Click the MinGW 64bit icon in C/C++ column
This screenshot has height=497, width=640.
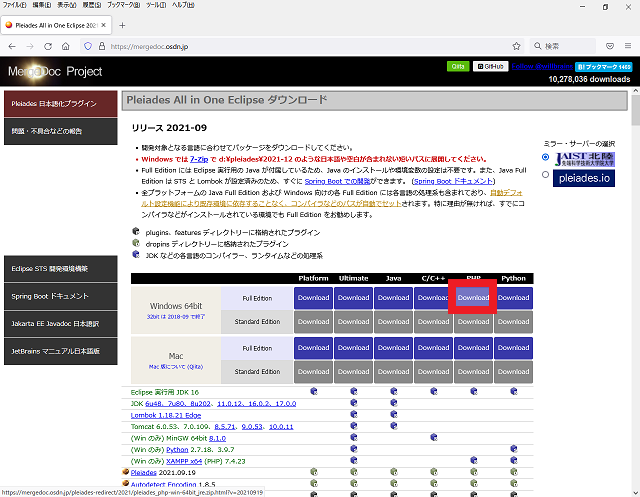point(433,437)
